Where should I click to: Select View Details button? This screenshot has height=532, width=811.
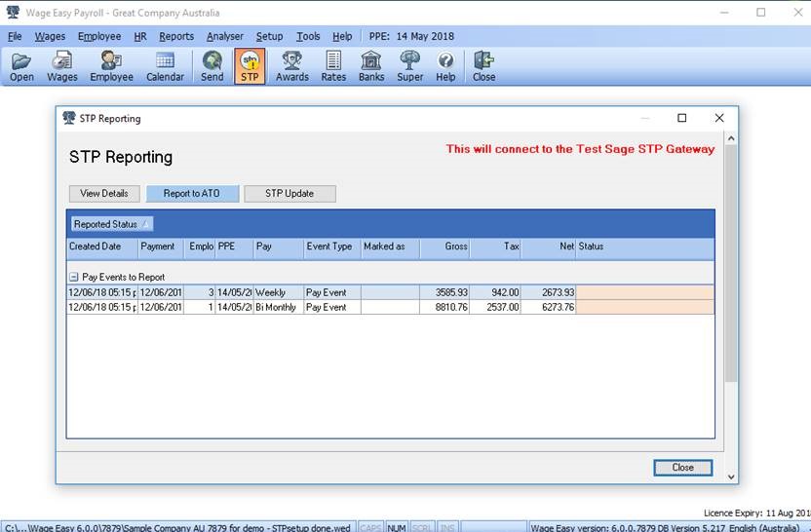(x=104, y=193)
